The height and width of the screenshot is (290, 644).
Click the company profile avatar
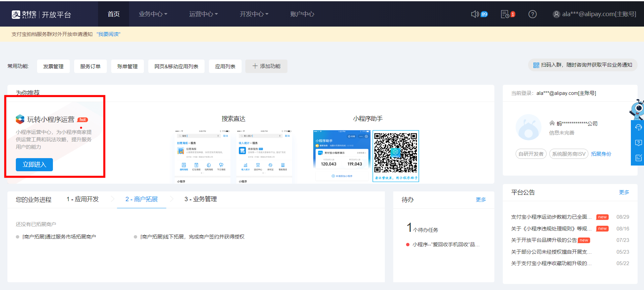pyautogui.click(x=528, y=128)
